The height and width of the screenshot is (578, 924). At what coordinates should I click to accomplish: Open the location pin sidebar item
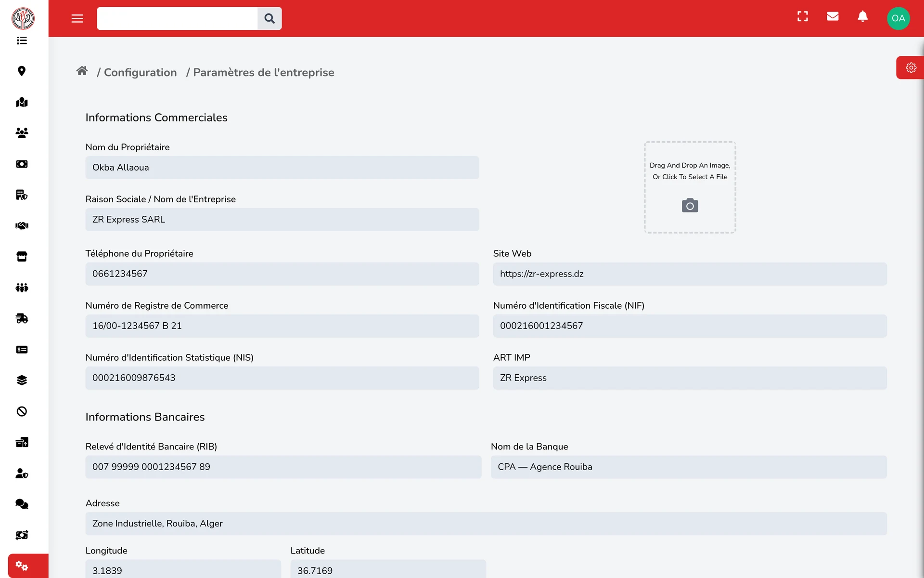click(x=22, y=71)
